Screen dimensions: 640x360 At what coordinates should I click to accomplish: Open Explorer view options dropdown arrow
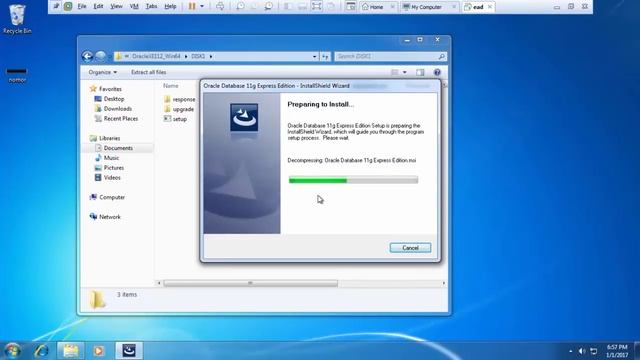point(404,72)
